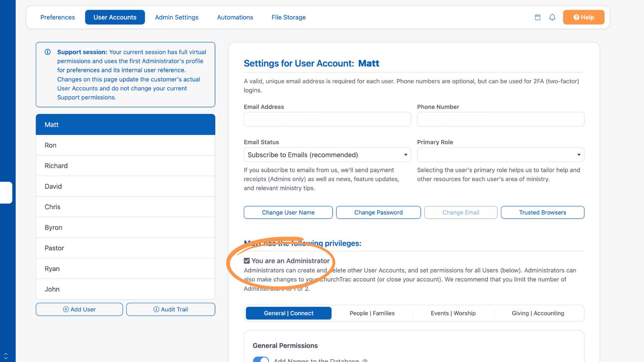644x362 pixels.
Task: Switch to the Preferences tab
Action: [x=58, y=17]
